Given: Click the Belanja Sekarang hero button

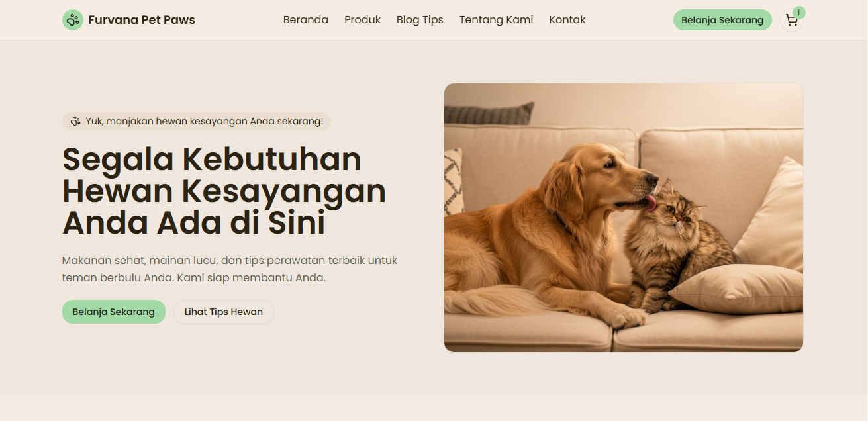Looking at the screenshot, I should point(114,312).
